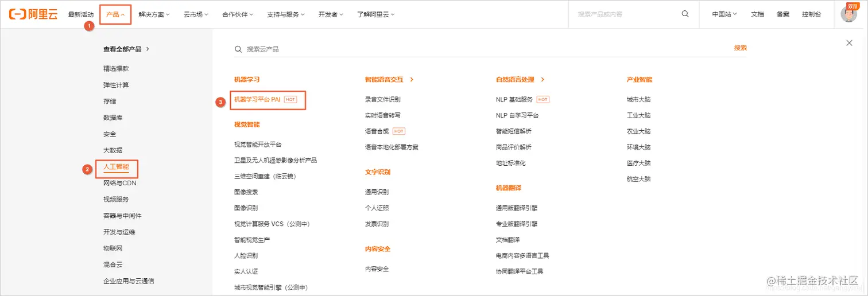The height and width of the screenshot is (296, 868).
Task: Open 图像识别 link
Action: tap(246, 208)
